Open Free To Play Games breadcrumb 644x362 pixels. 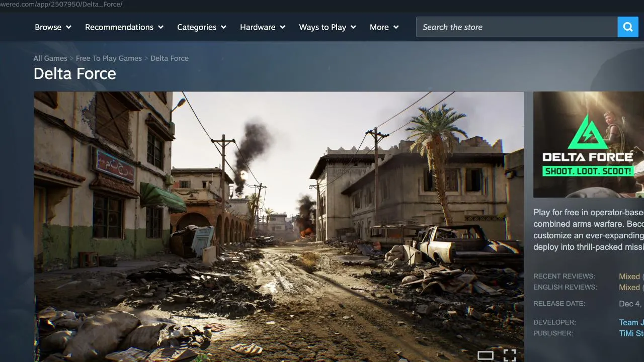tap(109, 58)
